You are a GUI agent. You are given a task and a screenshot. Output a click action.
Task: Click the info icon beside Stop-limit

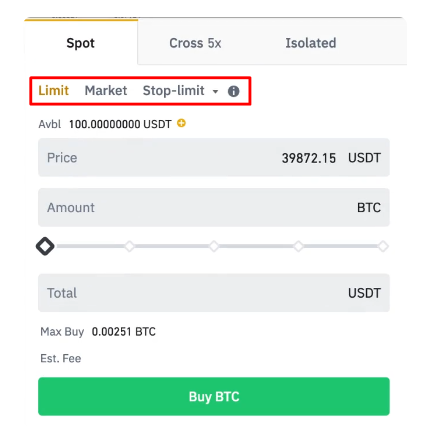tap(233, 91)
